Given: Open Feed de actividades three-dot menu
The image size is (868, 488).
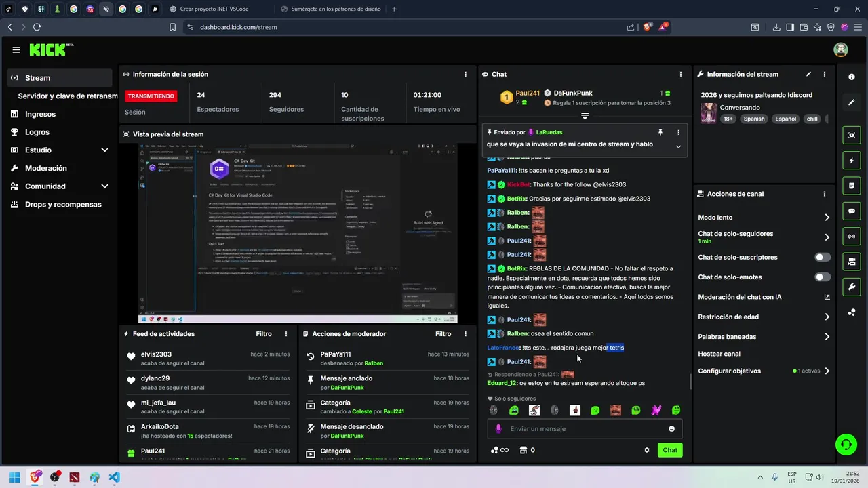Looking at the screenshot, I should (286, 334).
